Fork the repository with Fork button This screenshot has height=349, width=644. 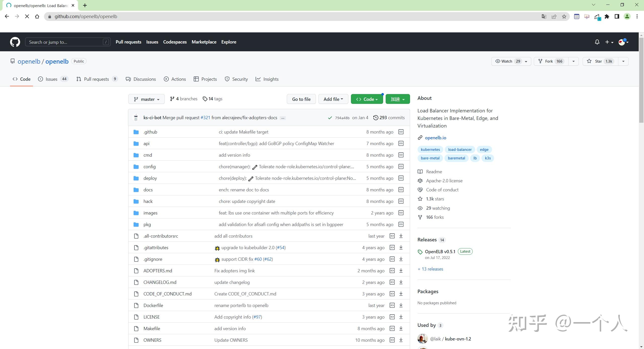pyautogui.click(x=551, y=61)
